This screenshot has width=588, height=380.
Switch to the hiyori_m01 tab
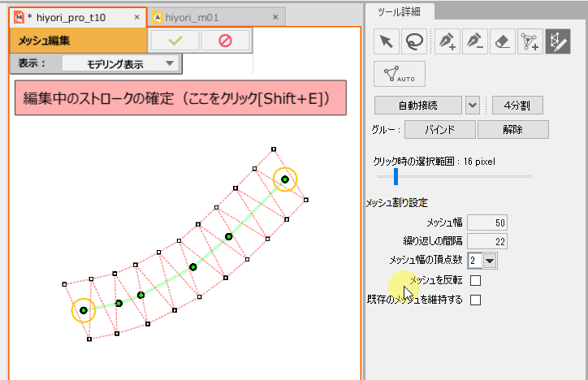point(214,17)
